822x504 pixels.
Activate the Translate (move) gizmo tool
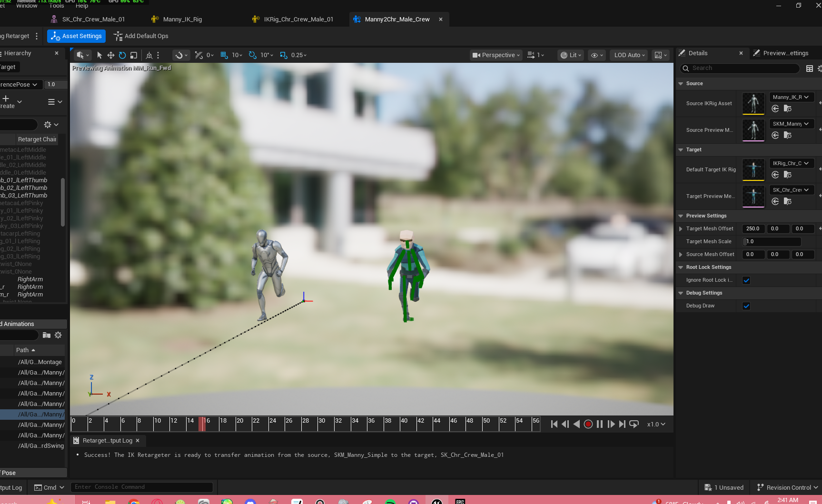tap(111, 55)
